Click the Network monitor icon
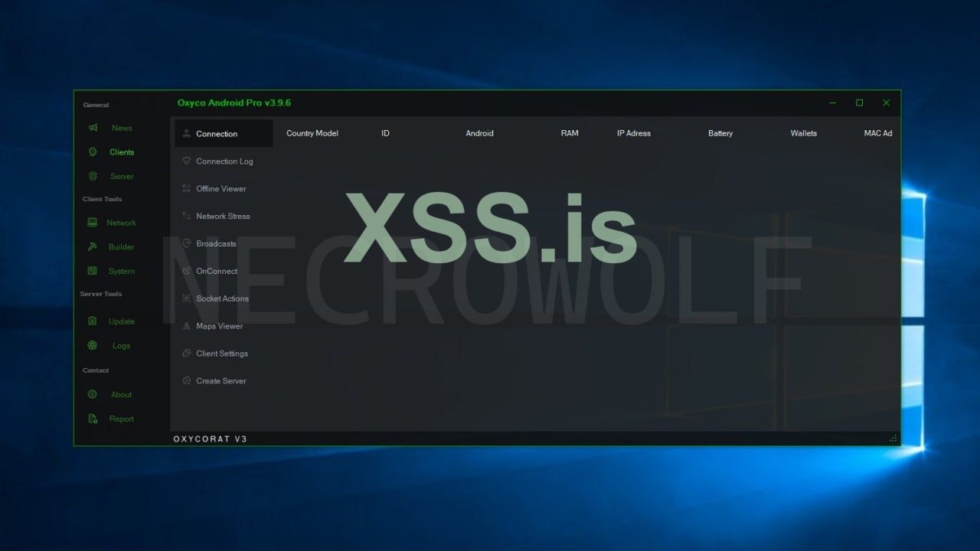980x551 pixels. [x=92, y=223]
